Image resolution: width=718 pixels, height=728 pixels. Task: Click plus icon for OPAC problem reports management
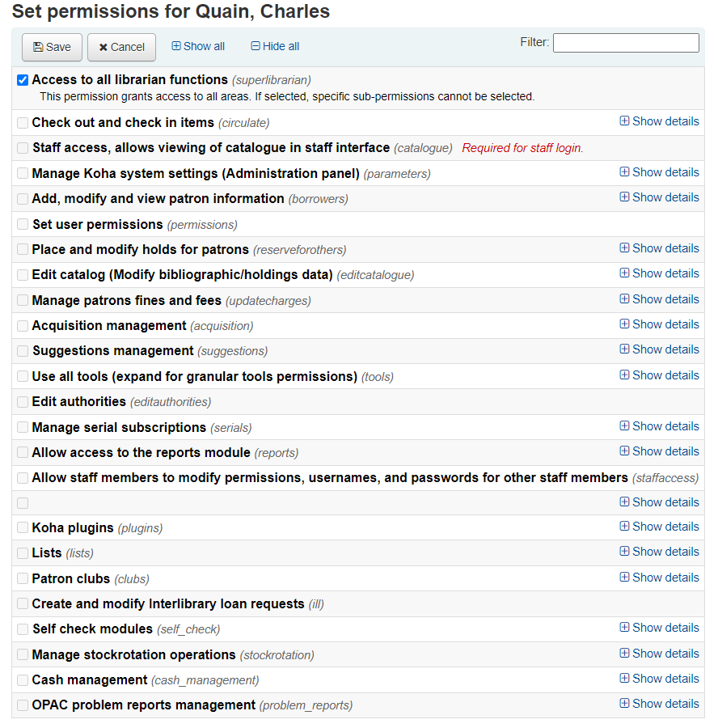[x=625, y=704]
